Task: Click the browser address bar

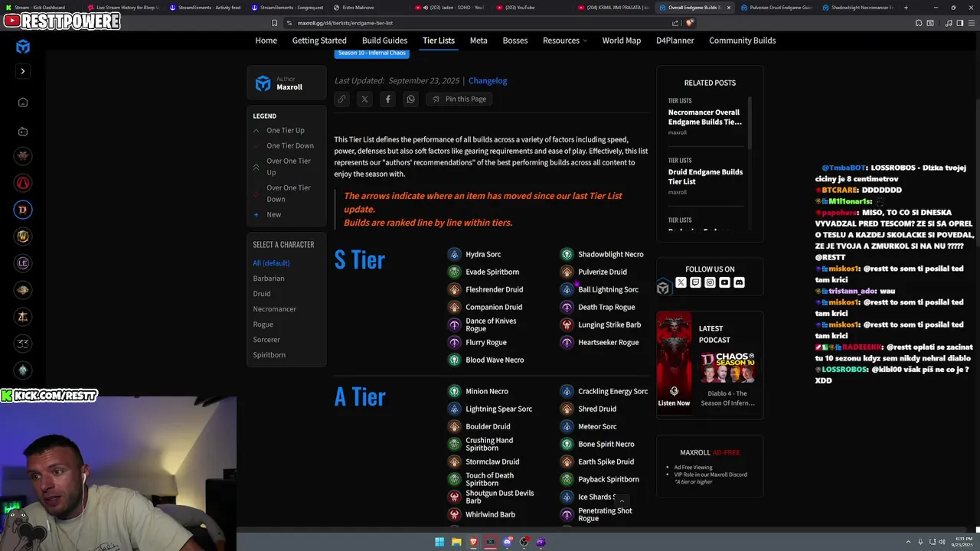Action: [x=475, y=23]
